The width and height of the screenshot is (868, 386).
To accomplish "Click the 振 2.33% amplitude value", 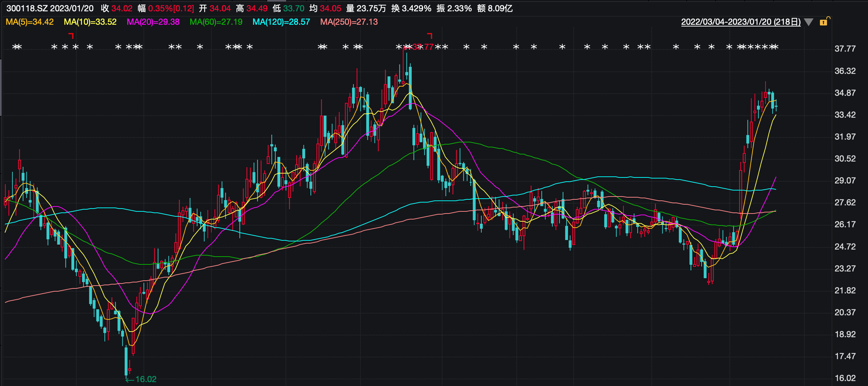I will click(x=454, y=8).
